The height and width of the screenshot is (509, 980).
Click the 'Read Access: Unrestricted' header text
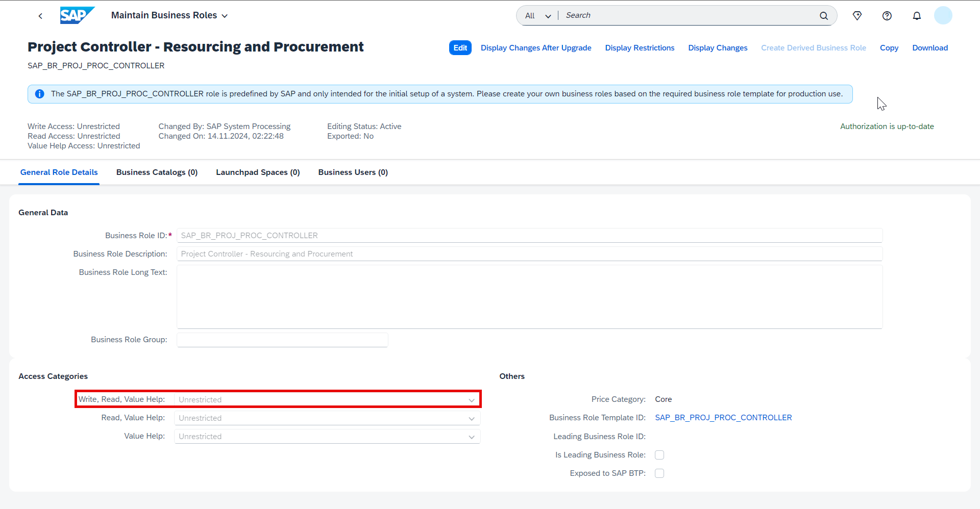74,136
